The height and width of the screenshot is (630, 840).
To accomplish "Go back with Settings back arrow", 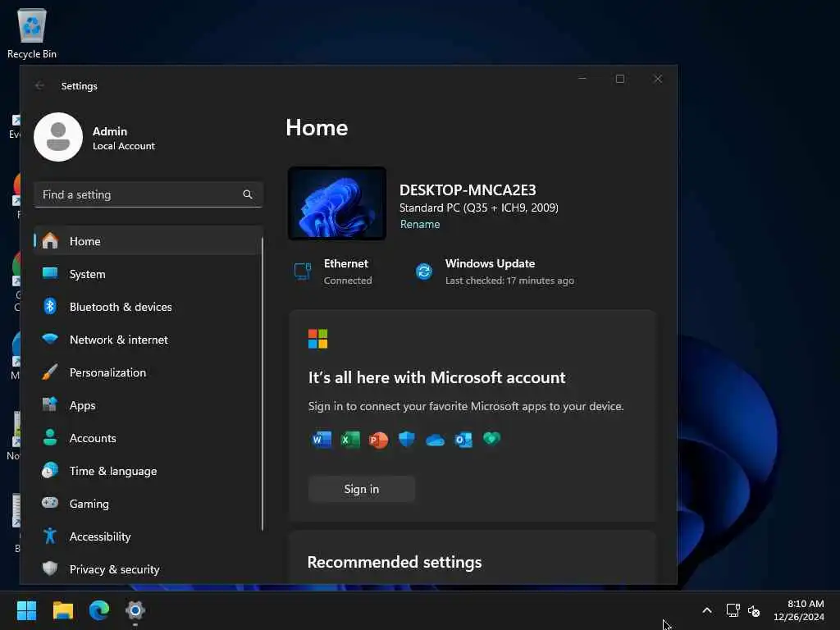I will pyautogui.click(x=39, y=85).
